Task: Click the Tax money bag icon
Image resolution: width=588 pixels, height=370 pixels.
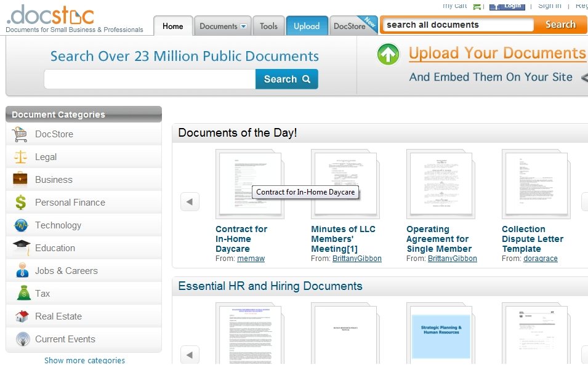Action: (23, 293)
